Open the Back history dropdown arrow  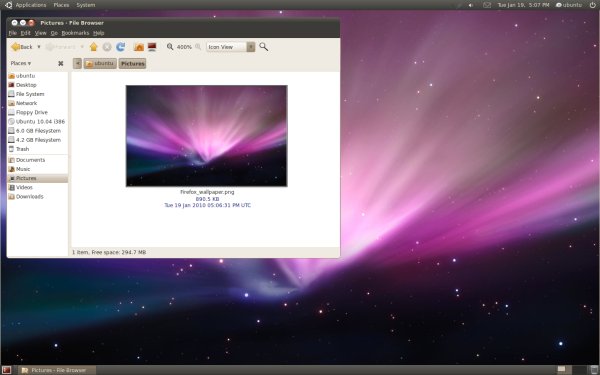pyautogui.click(x=39, y=47)
